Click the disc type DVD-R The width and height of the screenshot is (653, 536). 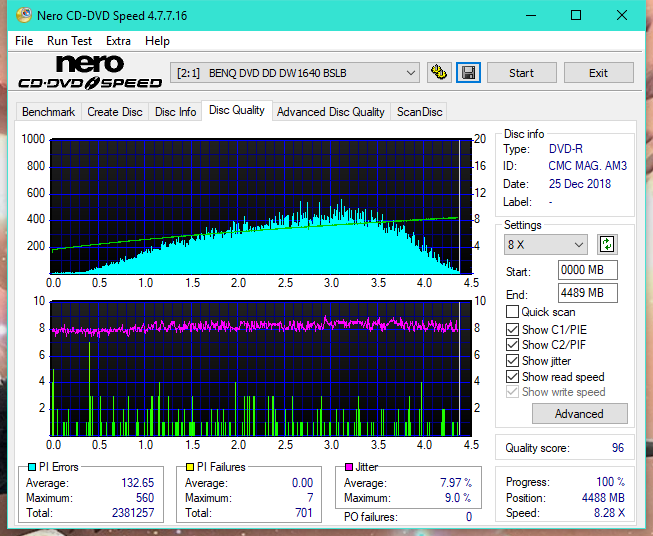click(566, 149)
